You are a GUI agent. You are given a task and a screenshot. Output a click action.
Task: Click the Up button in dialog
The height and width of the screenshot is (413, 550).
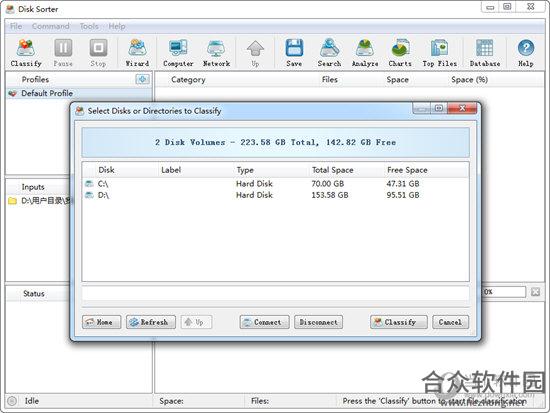(x=196, y=322)
